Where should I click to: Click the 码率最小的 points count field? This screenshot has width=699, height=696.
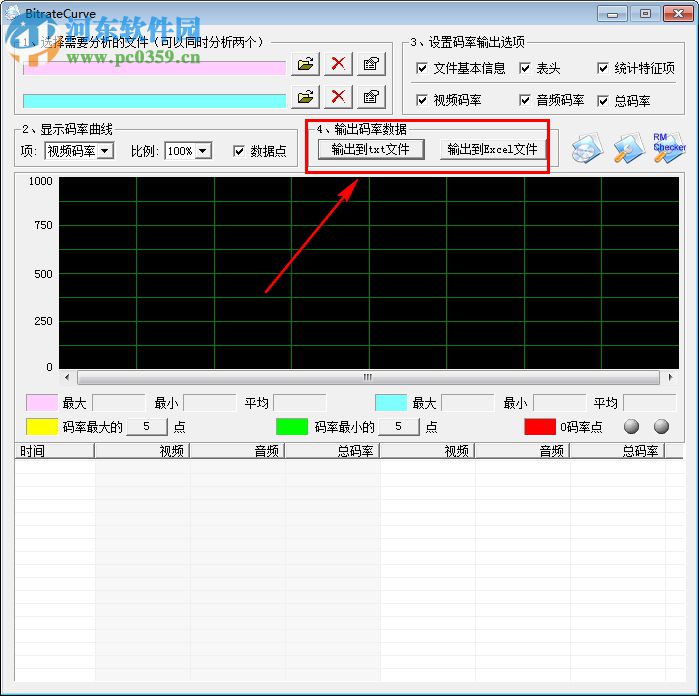tap(399, 427)
